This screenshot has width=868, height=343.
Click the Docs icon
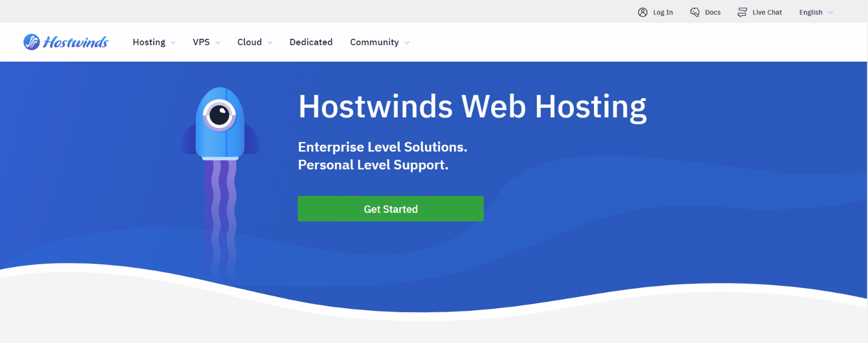[695, 12]
